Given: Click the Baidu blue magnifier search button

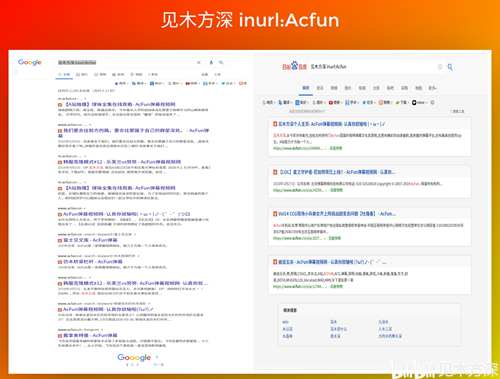Looking at the screenshot, I should pos(450,67).
